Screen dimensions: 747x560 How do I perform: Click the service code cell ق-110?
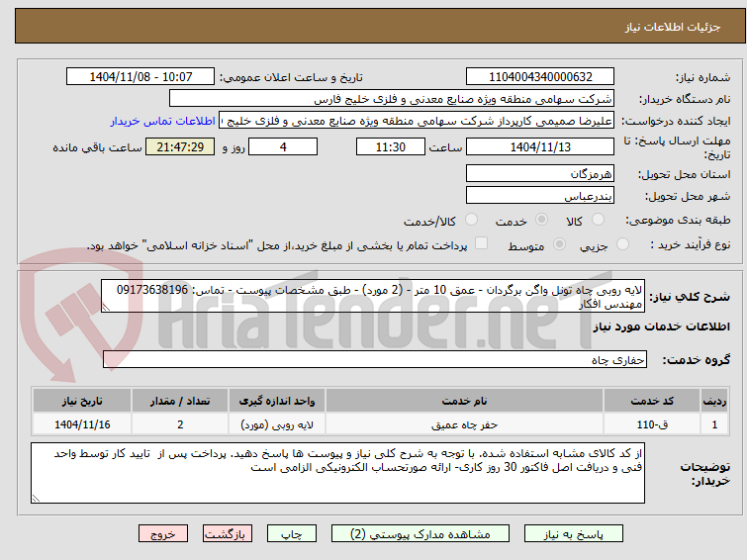pos(652,424)
